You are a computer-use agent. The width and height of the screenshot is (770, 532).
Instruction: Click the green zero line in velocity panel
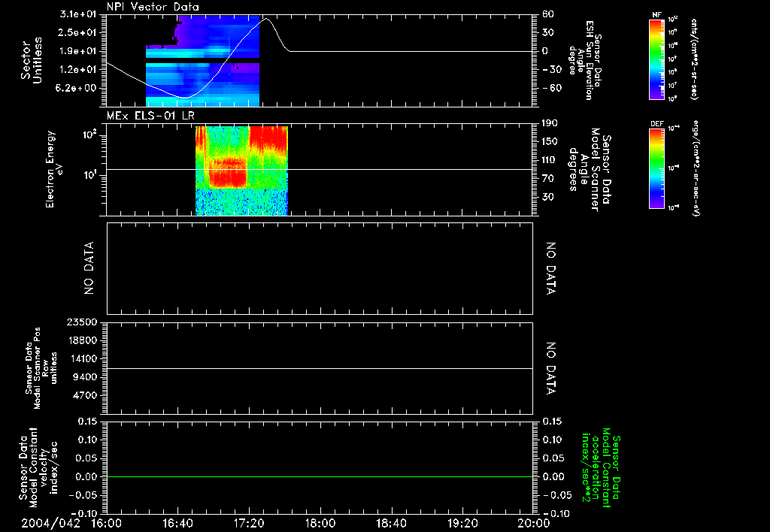coord(320,476)
